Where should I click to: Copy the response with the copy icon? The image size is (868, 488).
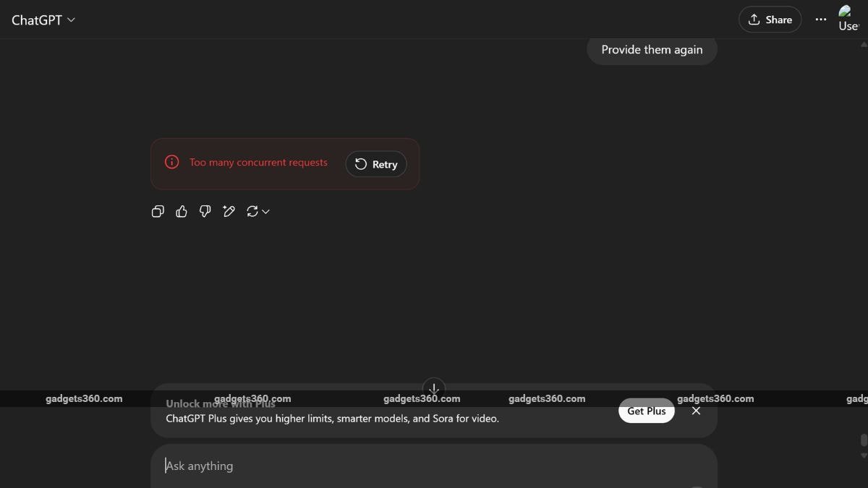(x=158, y=211)
